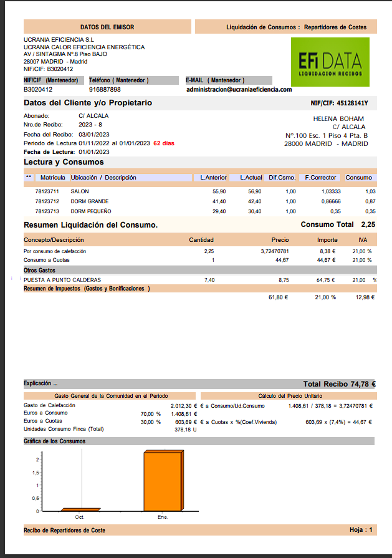392x558 pixels.
Task: Click total units '378,18 U'
Action: 185,430
